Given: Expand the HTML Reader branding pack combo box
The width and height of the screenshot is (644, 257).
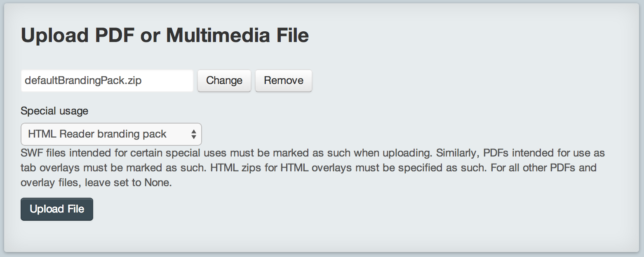Looking at the screenshot, I should (111, 134).
